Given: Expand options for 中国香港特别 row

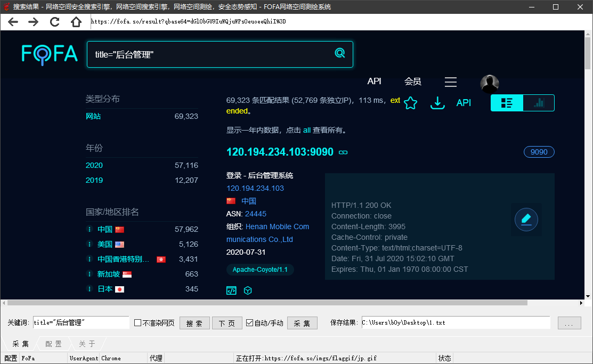Looking at the screenshot, I should click(x=90, y=259).
